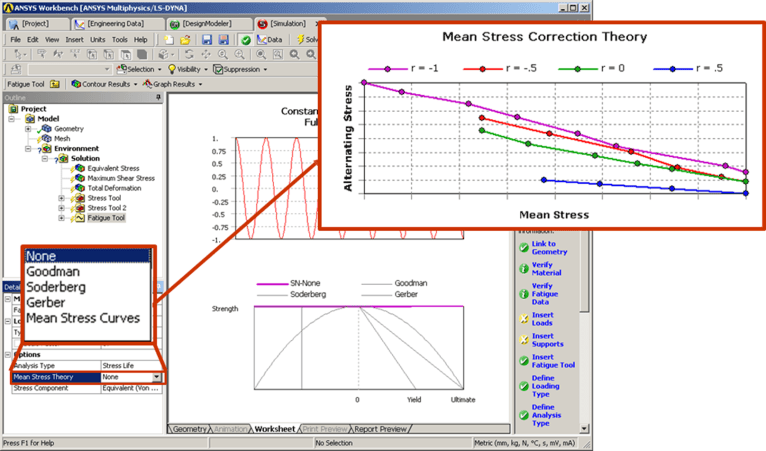The width and height of the screenshot is (766, 451).
Task: Open Mean Stress Theory dropdown arrow
Action: pyautogui.click(x=156, y=377)
